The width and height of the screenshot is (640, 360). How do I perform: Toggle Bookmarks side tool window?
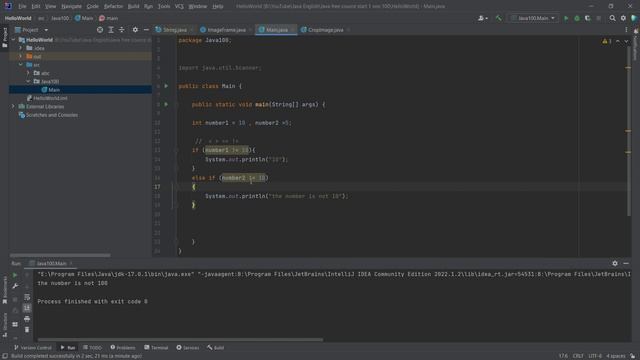click(x=4, y=290)
